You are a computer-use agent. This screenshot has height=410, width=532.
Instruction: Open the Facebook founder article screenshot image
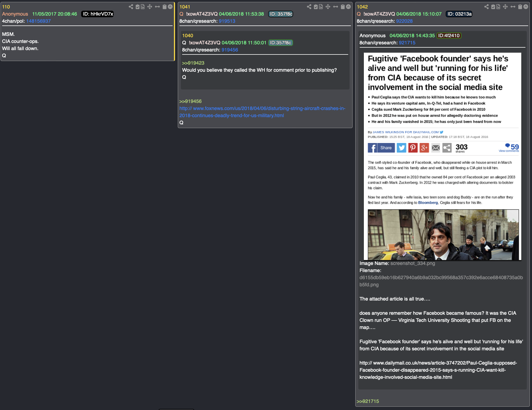click(x=442, y=156)
